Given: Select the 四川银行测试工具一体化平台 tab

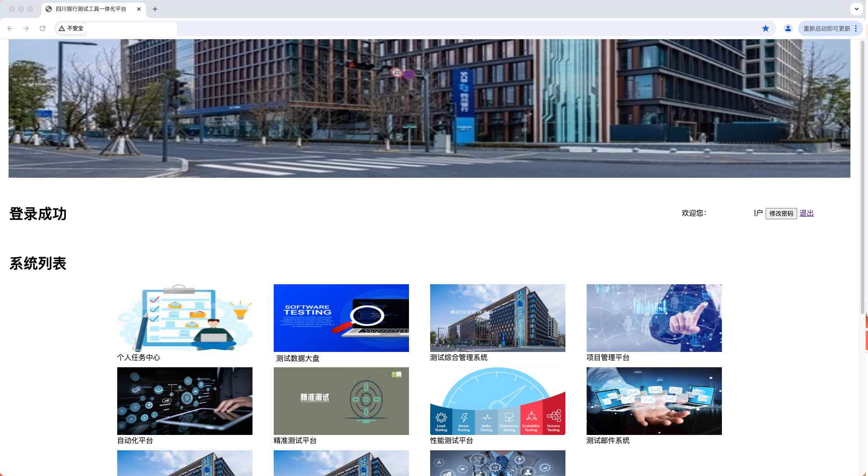Looking at the screenshot, I should 94,9.
